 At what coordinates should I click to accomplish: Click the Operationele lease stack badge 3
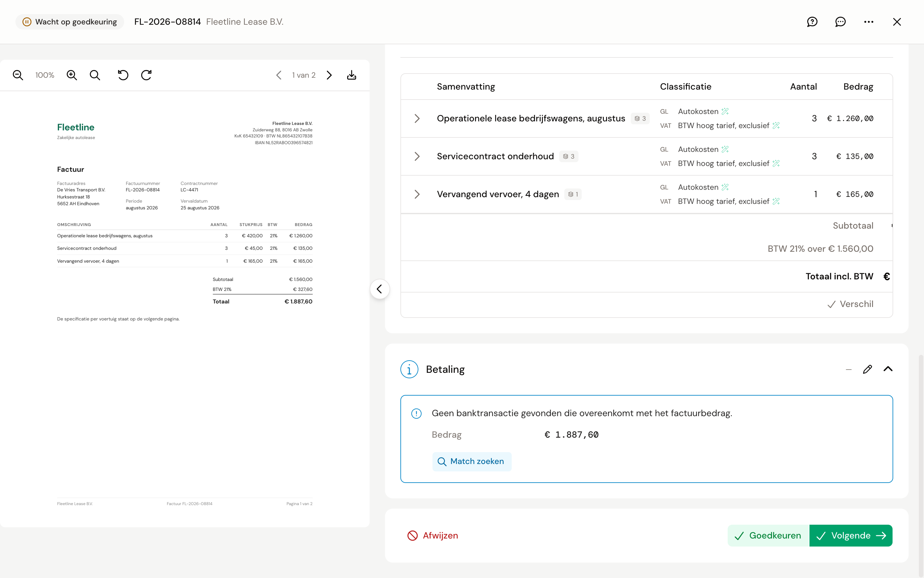640,118
